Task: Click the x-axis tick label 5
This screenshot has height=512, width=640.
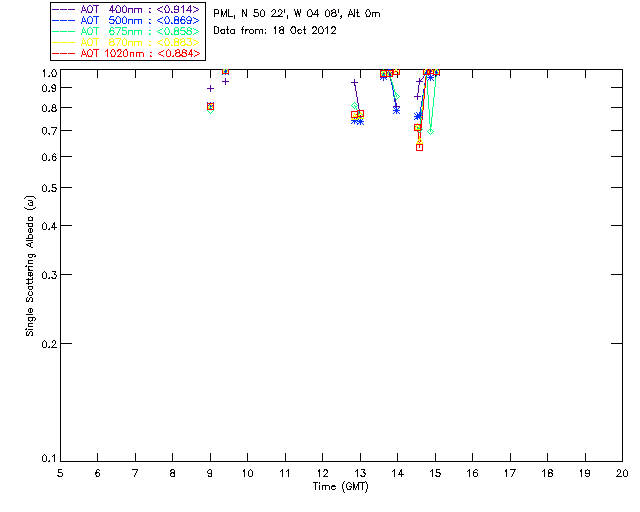Action: 60,473
